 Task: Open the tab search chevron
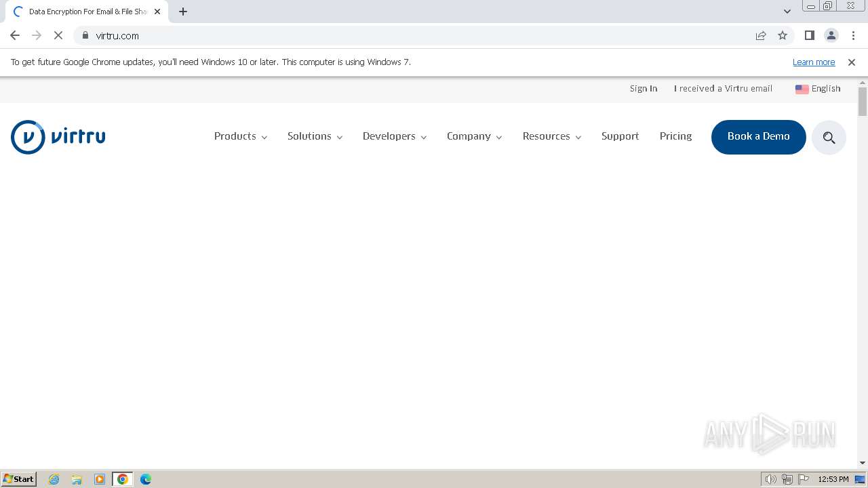point(787,12)
